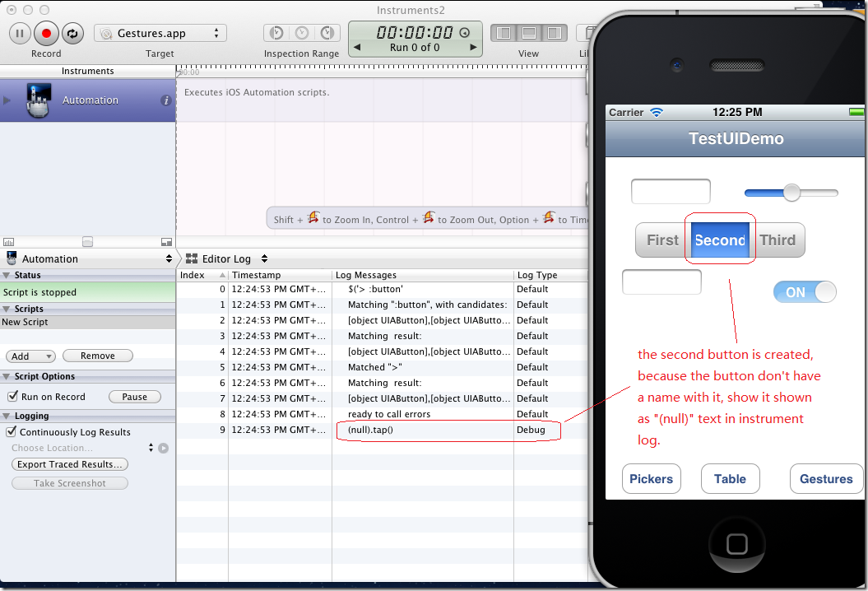
Task: Select log row 'Matched ">"'
Action: (x=382, y=367)
